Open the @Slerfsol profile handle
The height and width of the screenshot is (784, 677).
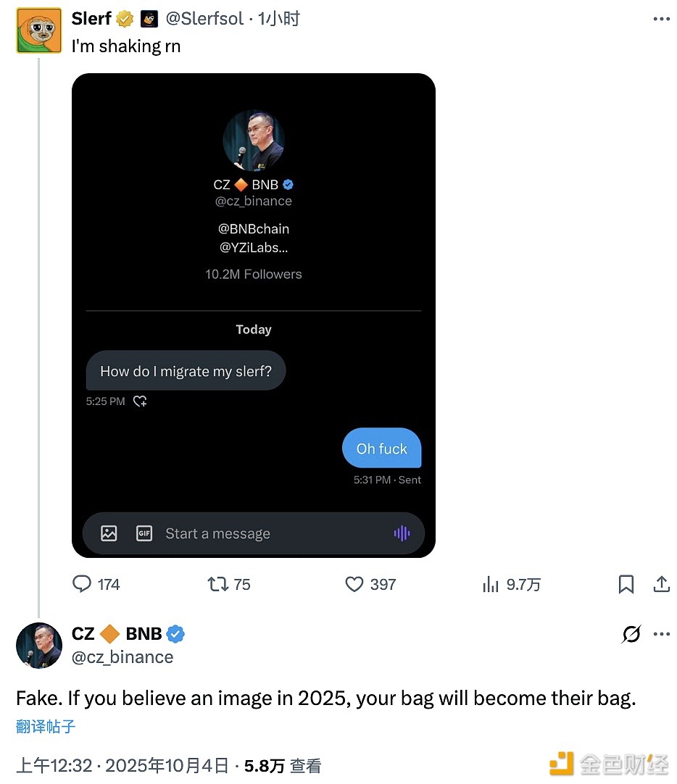click(204, 20)
